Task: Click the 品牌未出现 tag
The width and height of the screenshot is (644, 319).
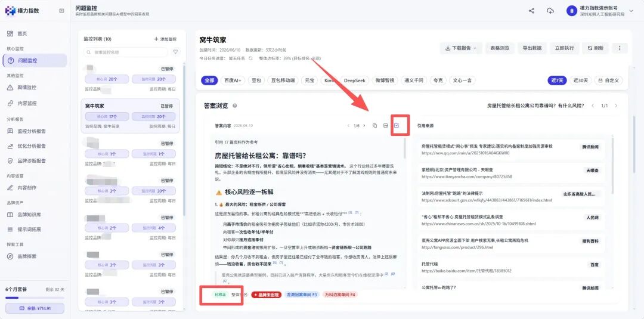Action: tap(266, 295)
